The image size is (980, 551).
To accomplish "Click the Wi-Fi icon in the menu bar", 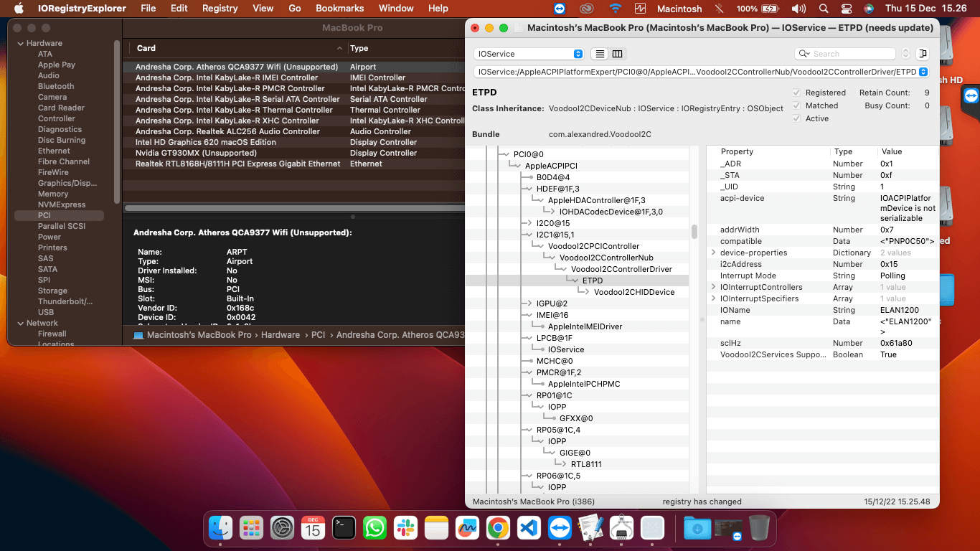I will (x=616, y=8).
